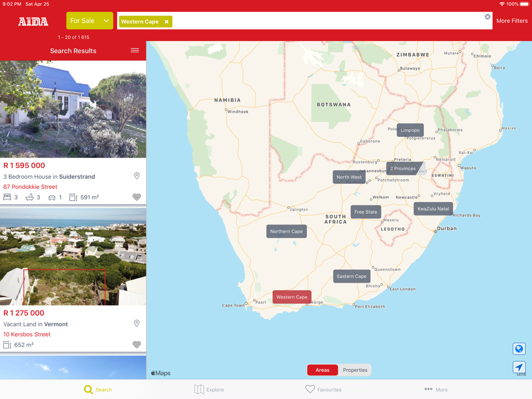Toggle map globe view type

[x=519, y=349]
